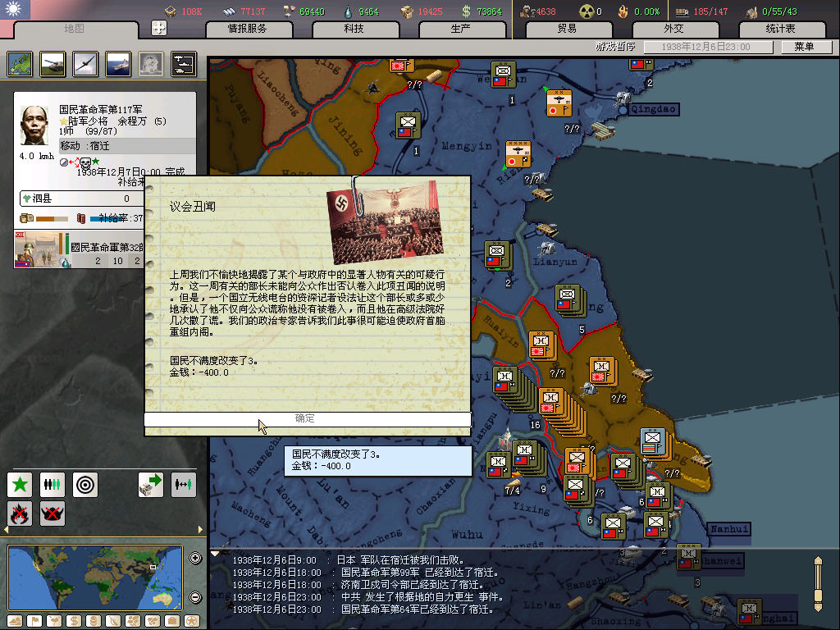Click the message log scrollbar
This screenshot has height=630, width=840.
pos(818,583)
